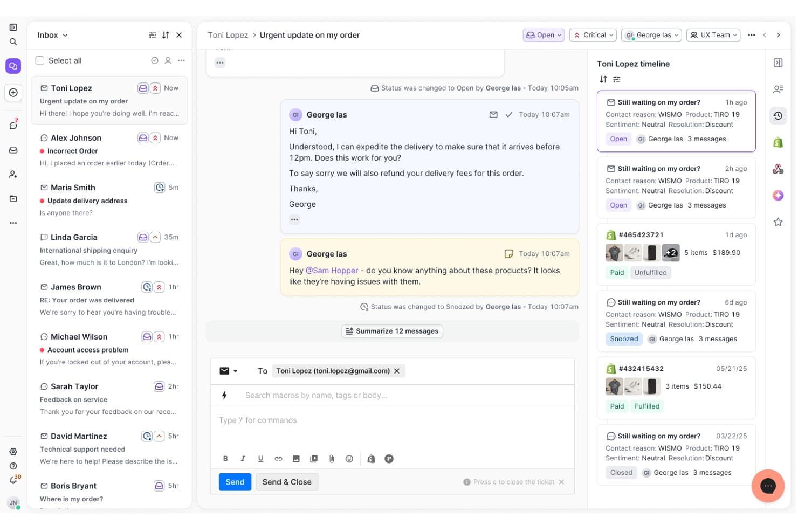Open search from left sidebar magnifier icon

tap(13, 42)
